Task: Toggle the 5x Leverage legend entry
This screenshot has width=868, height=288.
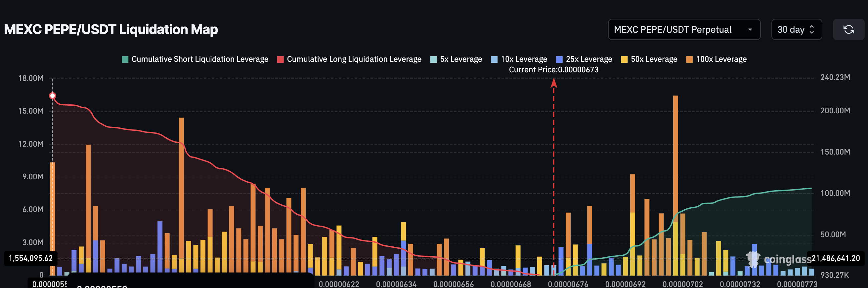Action: 456,59
